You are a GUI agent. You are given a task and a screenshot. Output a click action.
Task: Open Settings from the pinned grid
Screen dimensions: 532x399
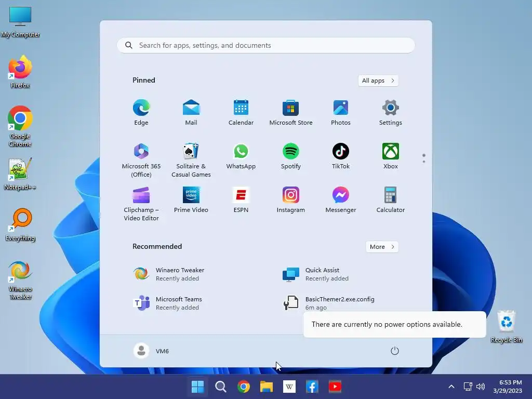[391, 112]
